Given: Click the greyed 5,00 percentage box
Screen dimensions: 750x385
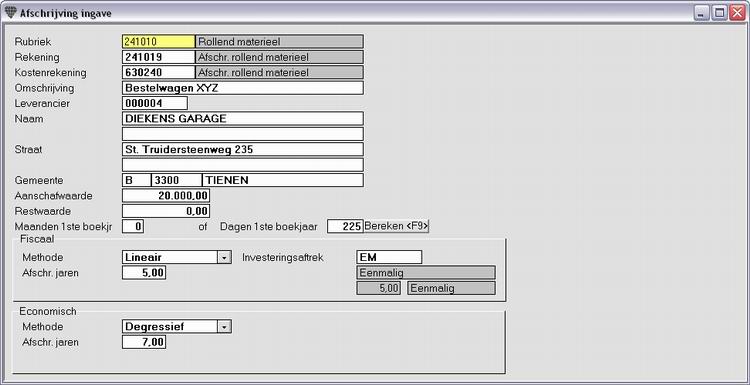Looking at the screenshot, I should (378, 288).
